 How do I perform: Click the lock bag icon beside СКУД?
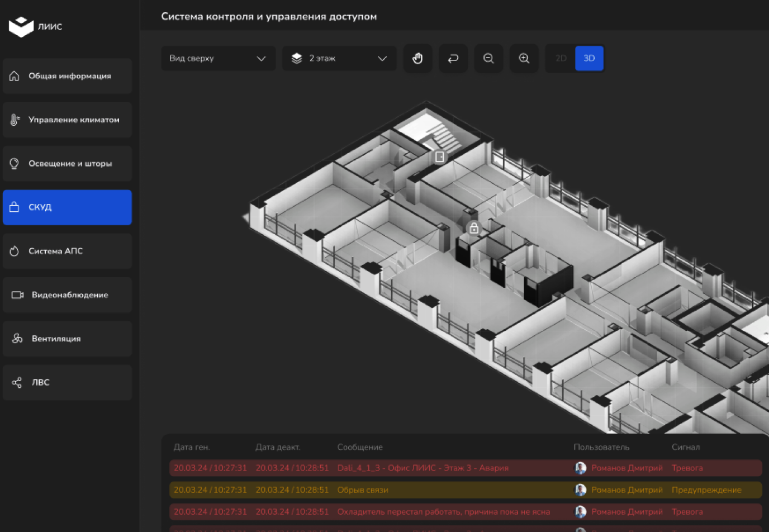click(15, 207)
